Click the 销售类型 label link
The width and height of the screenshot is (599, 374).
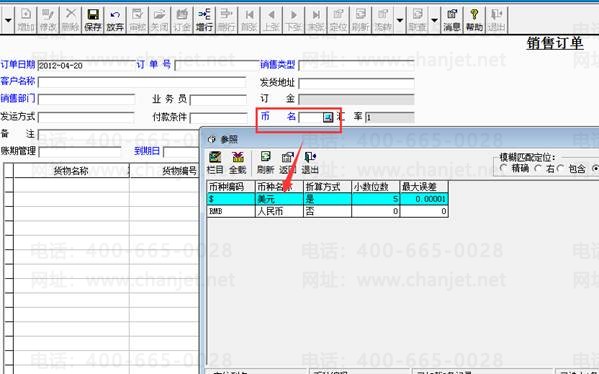278,64
